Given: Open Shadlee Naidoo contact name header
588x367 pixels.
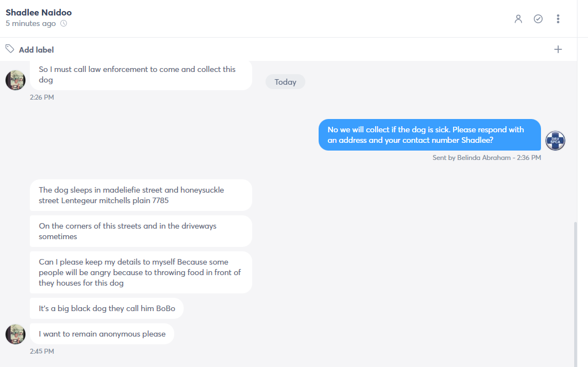Looking at the screenshot, I should 39,12.
